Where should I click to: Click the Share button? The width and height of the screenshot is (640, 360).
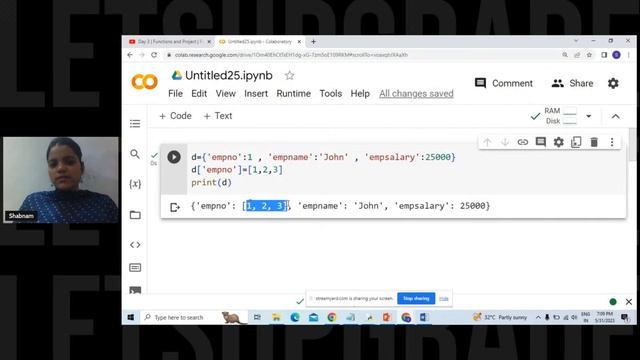[x=572, y=83]
